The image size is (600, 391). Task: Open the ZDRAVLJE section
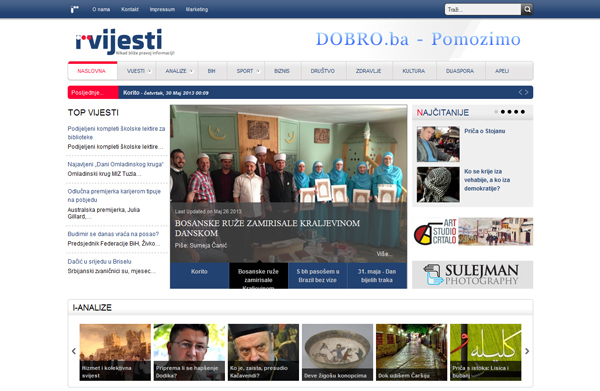click(368, 71)
